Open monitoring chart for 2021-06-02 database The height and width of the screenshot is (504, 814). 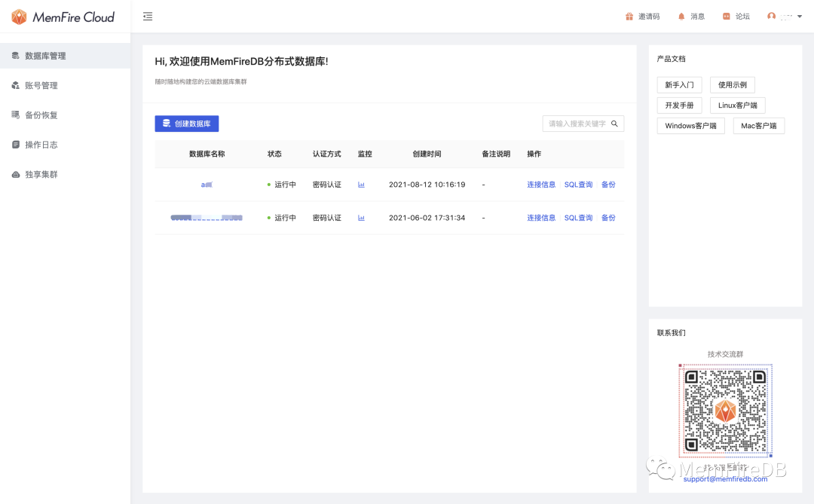[361, 218]
